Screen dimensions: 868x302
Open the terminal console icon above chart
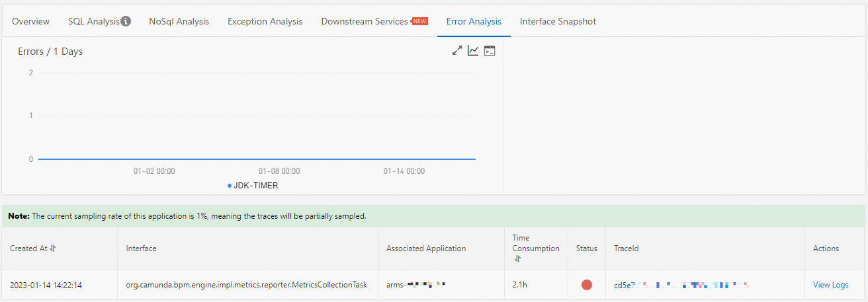[x=490, y=51]
